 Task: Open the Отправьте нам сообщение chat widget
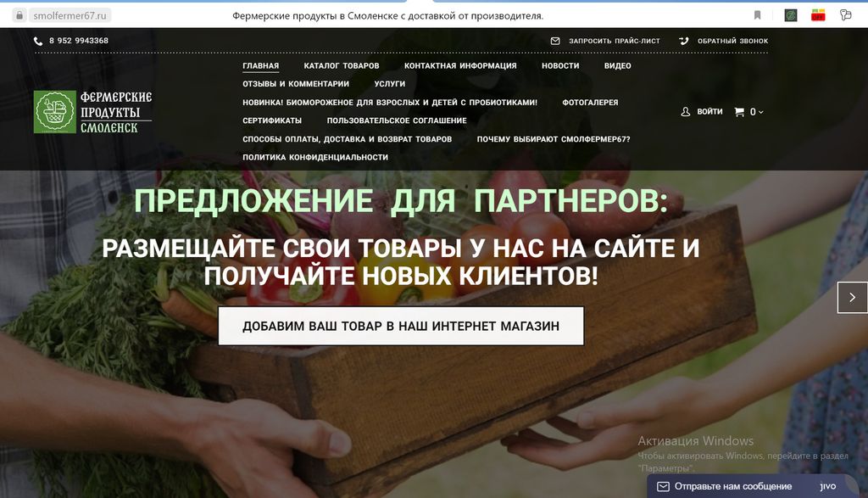[x=733, y=486]
